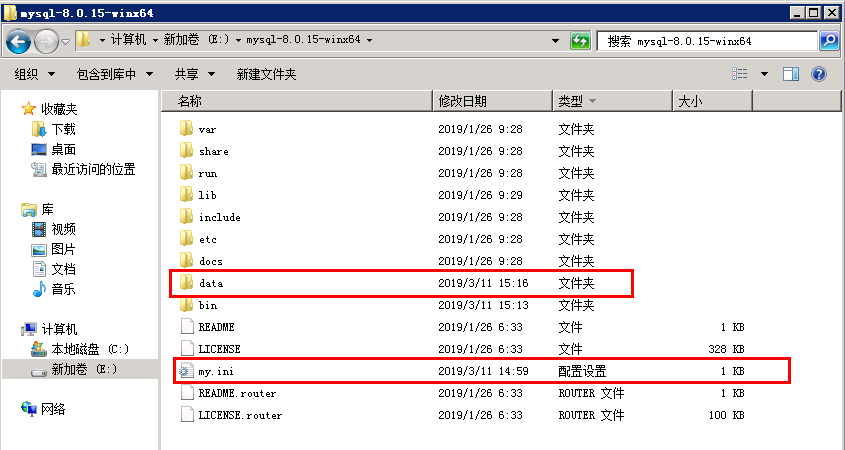Select the include folder icon
Viewport: 845px width, 450px height.
pos(186,217)
